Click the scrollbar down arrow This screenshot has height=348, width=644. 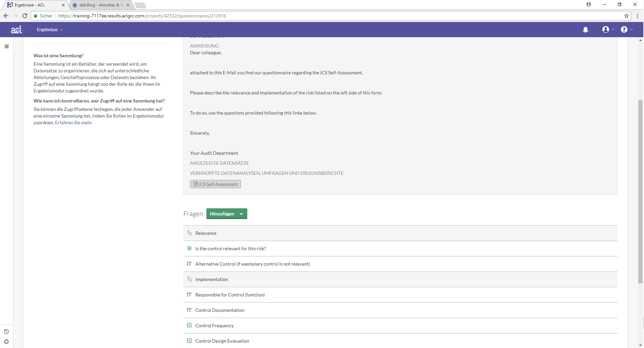pos(640,345)
